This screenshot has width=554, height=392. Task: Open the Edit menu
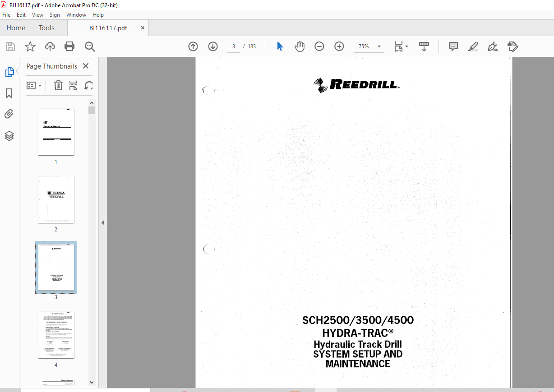point(21,15)
